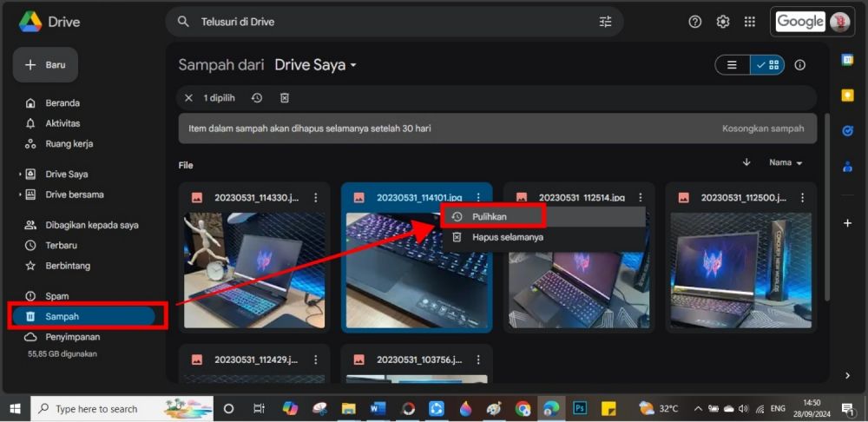Open the Google account avatar
Image resolution: width=868 pixels, height=422 pixels.
click(839, 23)
